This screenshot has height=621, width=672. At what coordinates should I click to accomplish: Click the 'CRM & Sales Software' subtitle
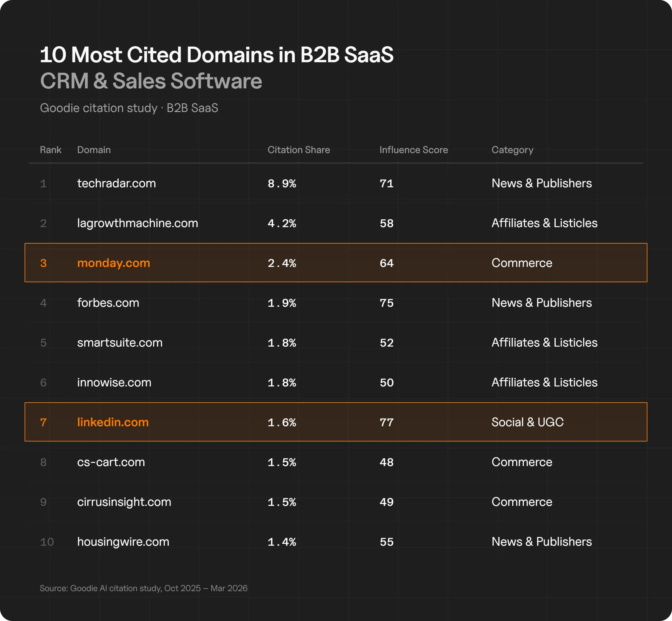[x=151, y=81]
